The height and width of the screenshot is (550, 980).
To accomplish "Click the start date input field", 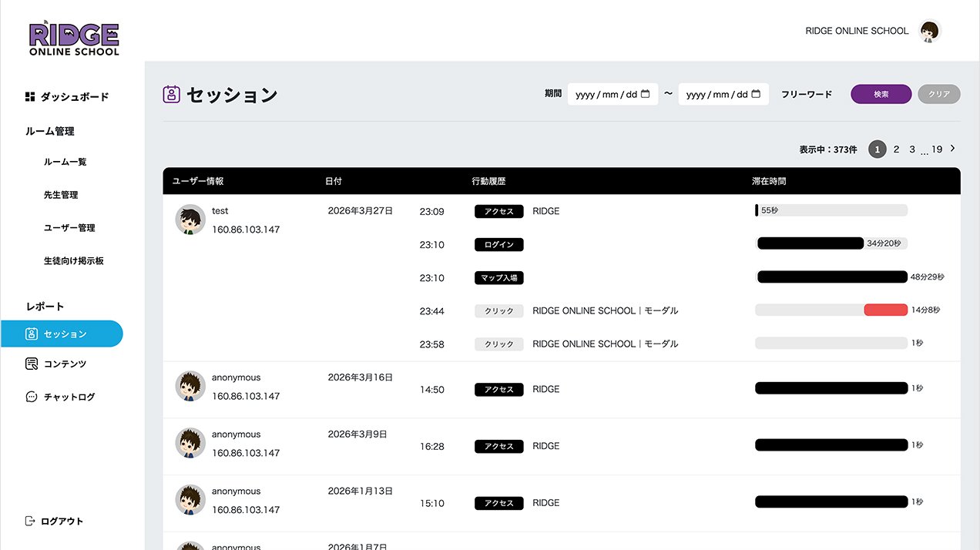I will point(606,94).
